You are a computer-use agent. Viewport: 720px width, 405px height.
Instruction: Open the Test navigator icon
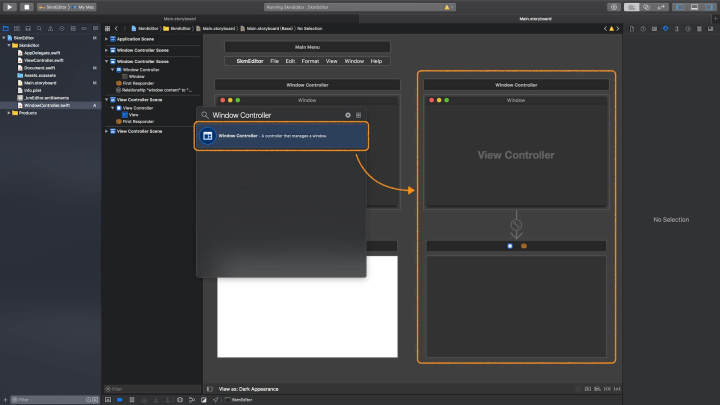[x=62, y=28]
